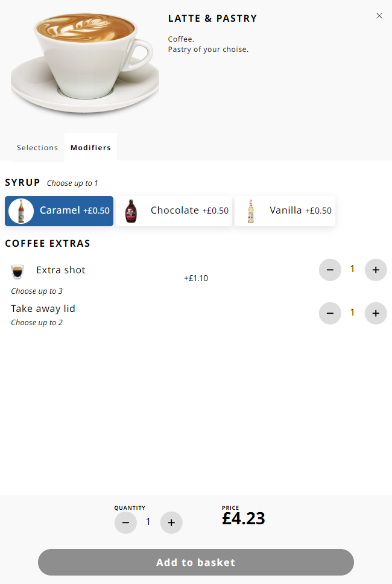Reduce order quantity with minus button
The image size is (392, 584).
tap(126, 522)
